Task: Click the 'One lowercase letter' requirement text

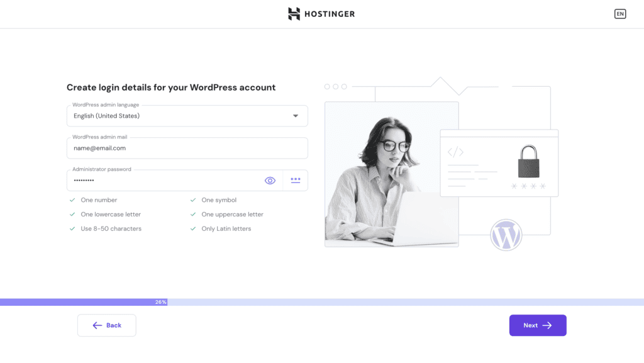Action: click(111, 215)
